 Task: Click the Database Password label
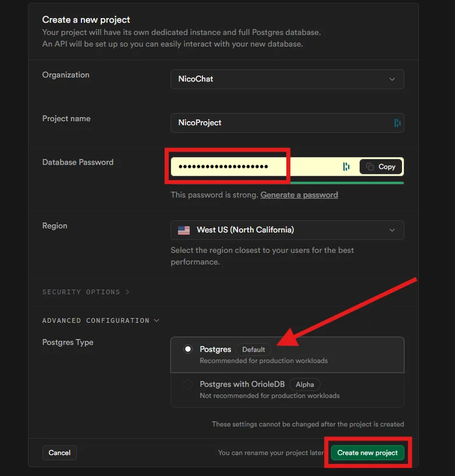coord(78,162)
